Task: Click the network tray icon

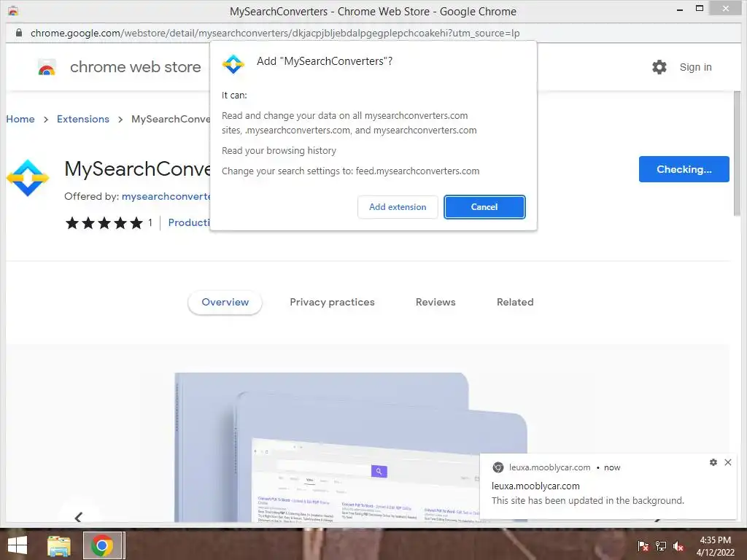Action: point(661,546)
